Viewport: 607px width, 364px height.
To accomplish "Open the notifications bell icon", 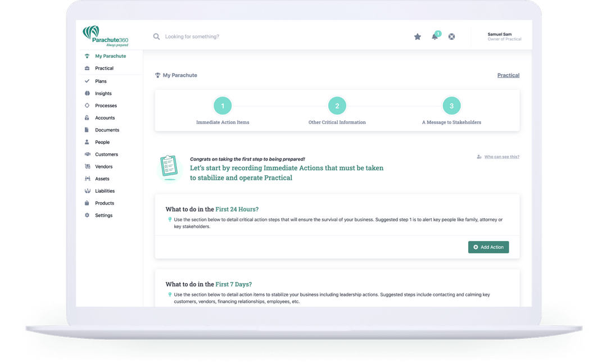I will [x=434, y=37].
